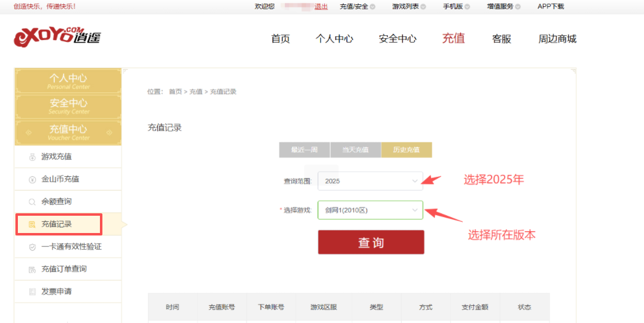Click the 游戏充值 sidebar icon

pyautogui.click(x=32, y=157)
